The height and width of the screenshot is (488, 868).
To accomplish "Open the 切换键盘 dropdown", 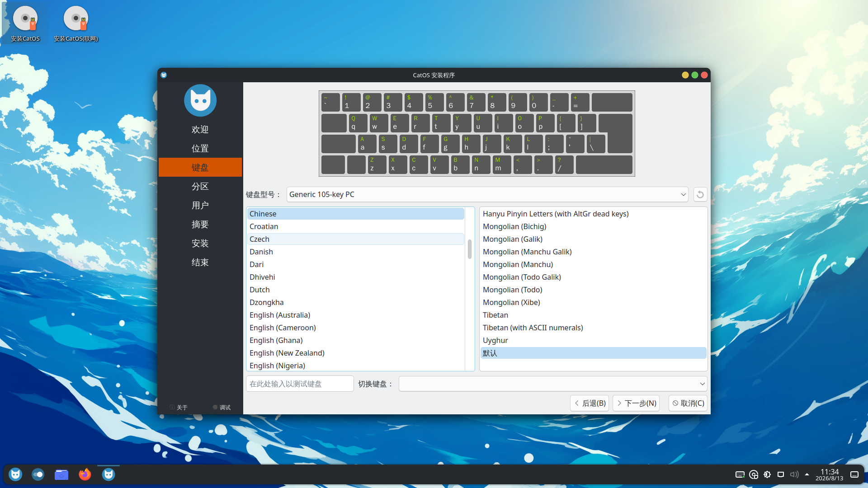I will pyautogui.click(x=553, y=384).
